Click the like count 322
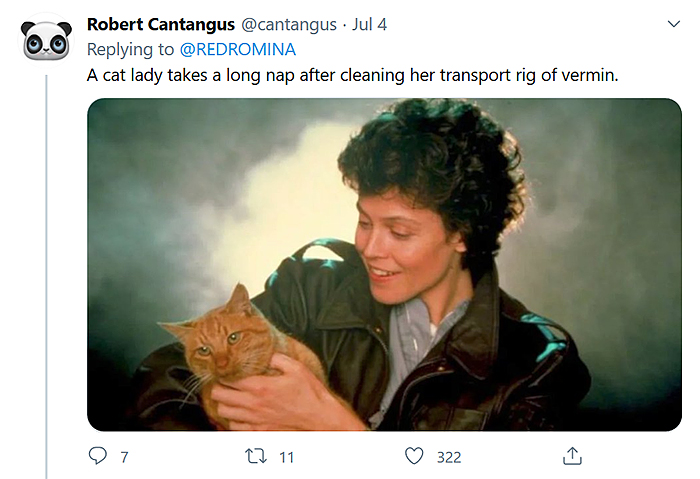The height and width of the screenshot is (479, 700). click(449, 457)
